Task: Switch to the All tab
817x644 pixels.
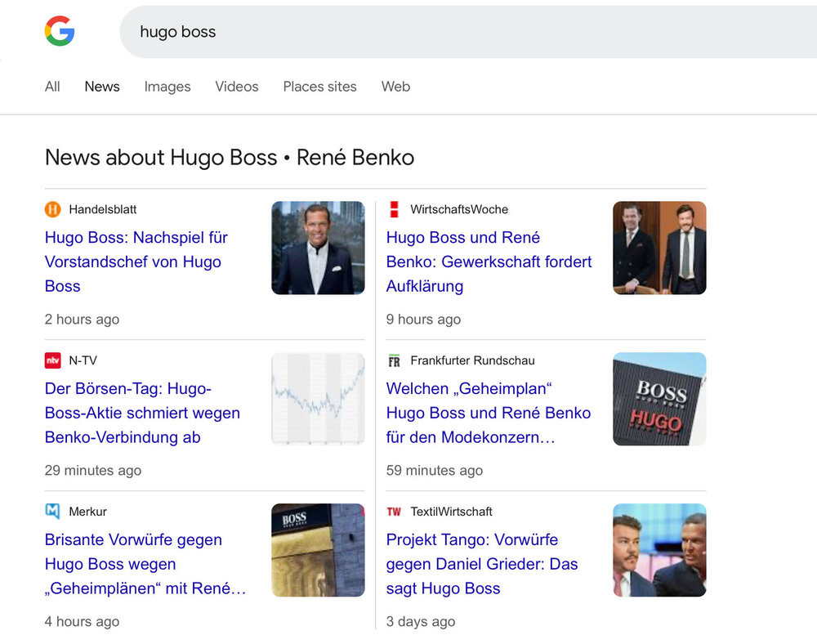Action: click(x=52, y=87)
